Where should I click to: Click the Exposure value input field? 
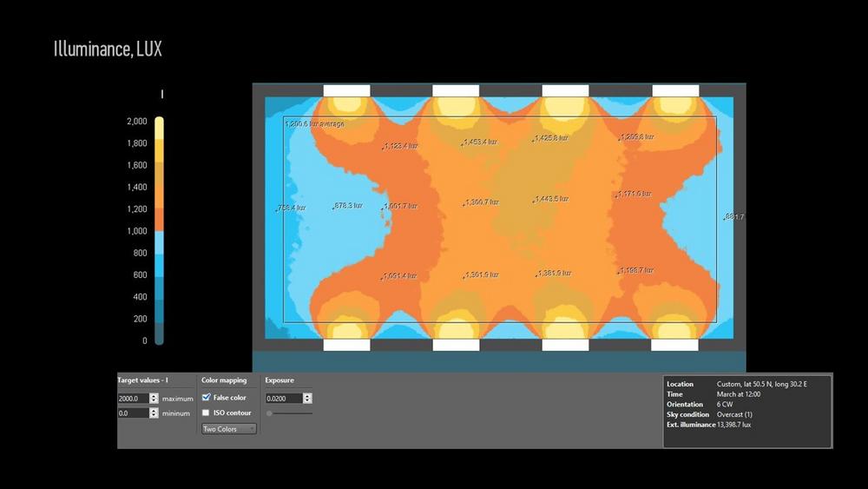point(283,398)
